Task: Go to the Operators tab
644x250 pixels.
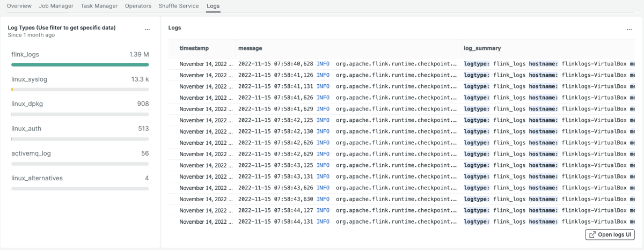Action: tap(138, 6)
